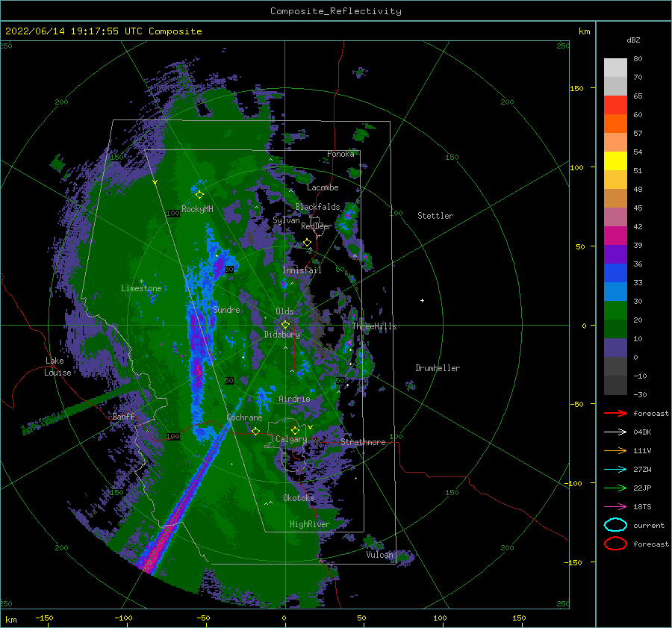Viewport: 672px width, 628px height.
Task: Select the cyan current ellipse icon
Action: coord(615,525)
